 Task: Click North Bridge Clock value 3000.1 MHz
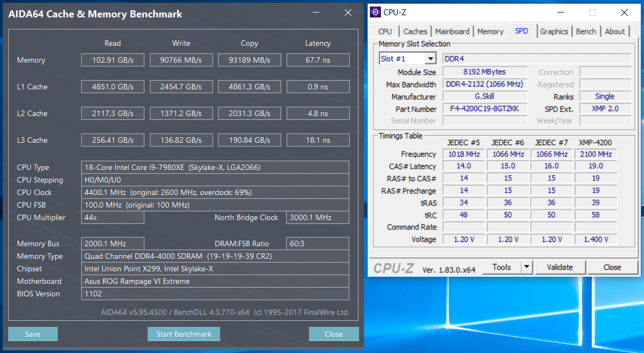click(318, 217)
